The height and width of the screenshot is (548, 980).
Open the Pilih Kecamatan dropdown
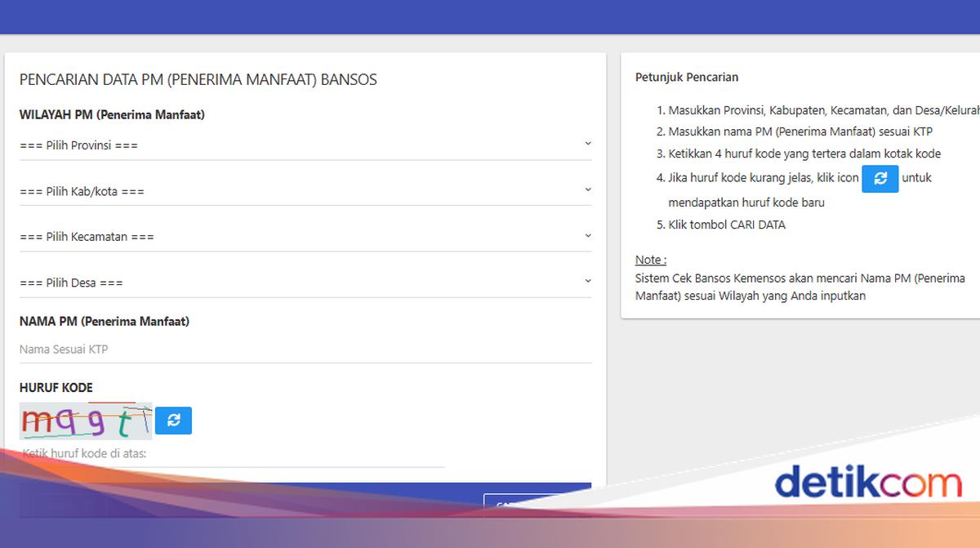pyautogui.click(x=305, y=237)
